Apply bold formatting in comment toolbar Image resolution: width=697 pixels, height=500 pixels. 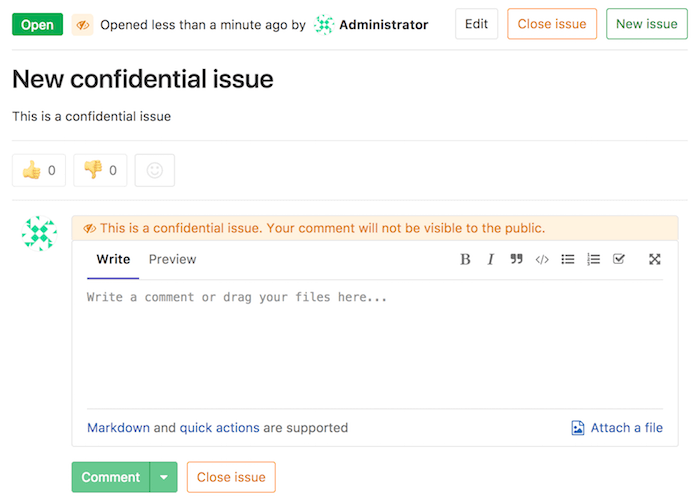[x=465, y=259]
